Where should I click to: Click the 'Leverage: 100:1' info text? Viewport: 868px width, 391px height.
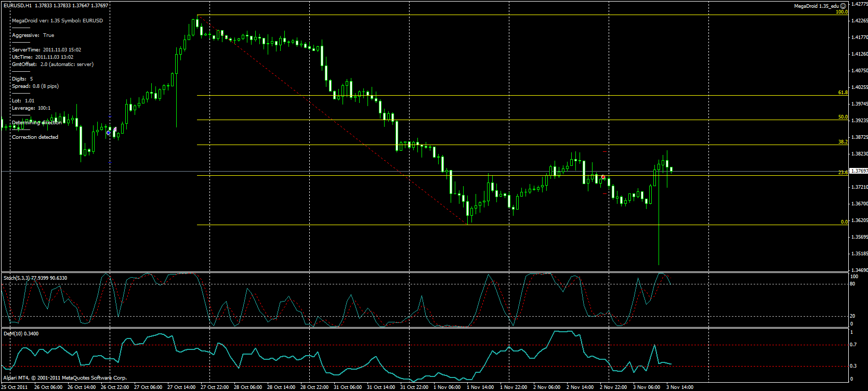[31, 108]
